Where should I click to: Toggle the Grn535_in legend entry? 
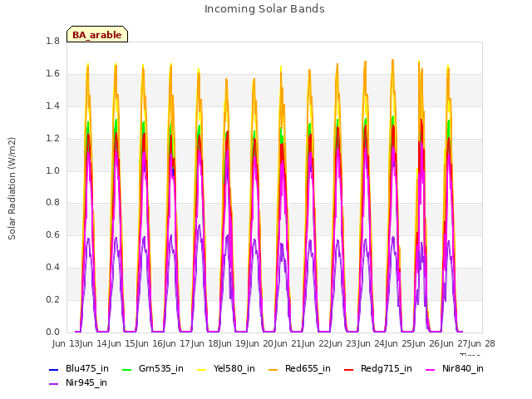click(153, 368)
